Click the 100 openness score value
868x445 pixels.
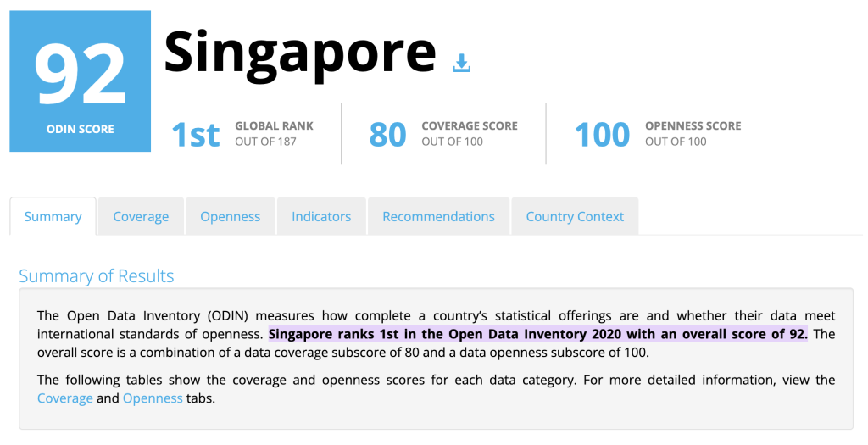602,135
